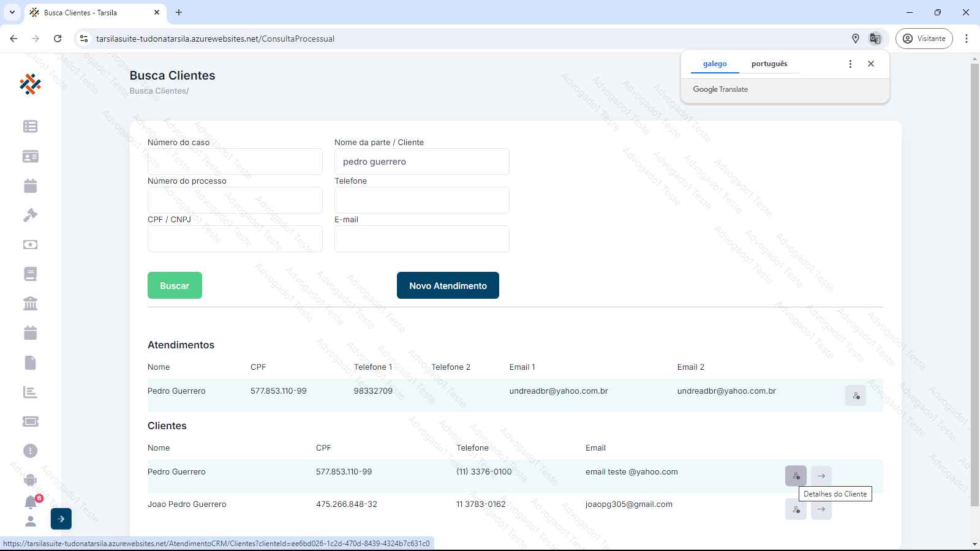
Task: Select the galego tab in Translate popup
Action: coord(715,64)
